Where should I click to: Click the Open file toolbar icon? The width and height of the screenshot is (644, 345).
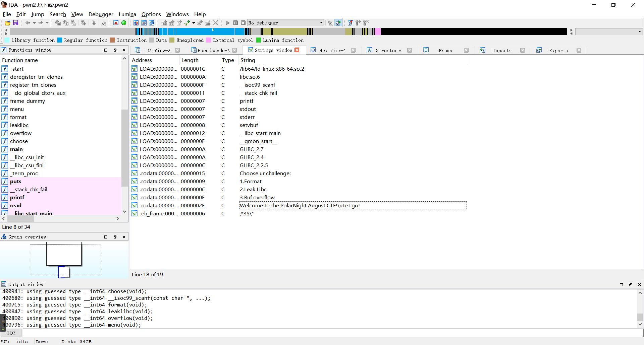(7, 23)
